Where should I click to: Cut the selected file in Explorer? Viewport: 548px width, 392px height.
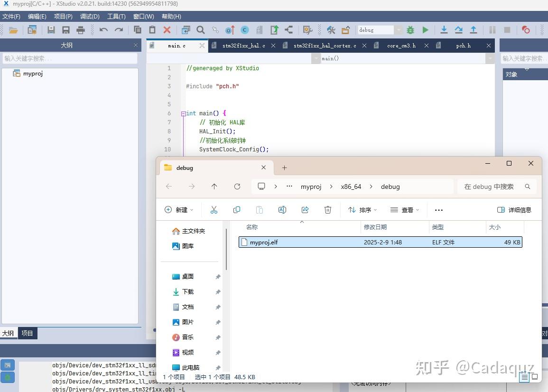tap(214, 210)
